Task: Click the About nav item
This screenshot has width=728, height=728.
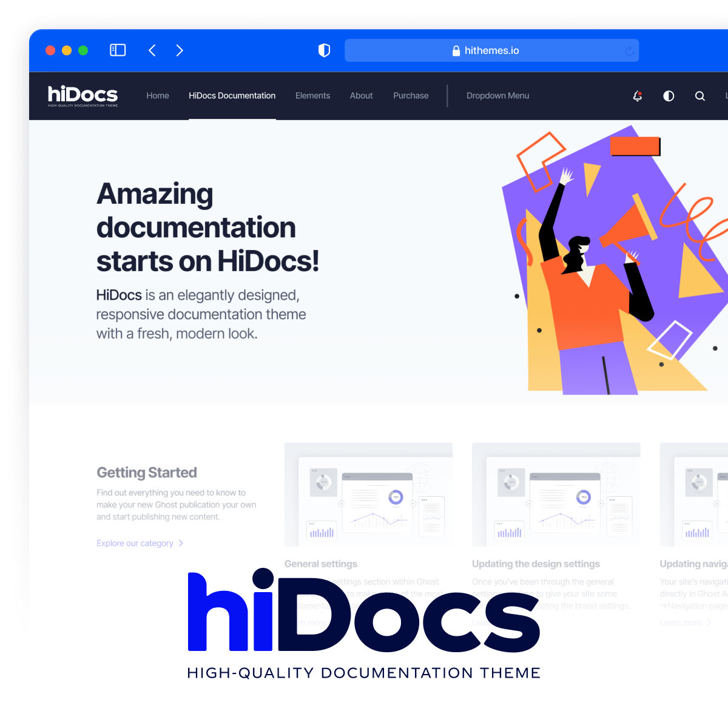Action: click(x=361, y=96)
